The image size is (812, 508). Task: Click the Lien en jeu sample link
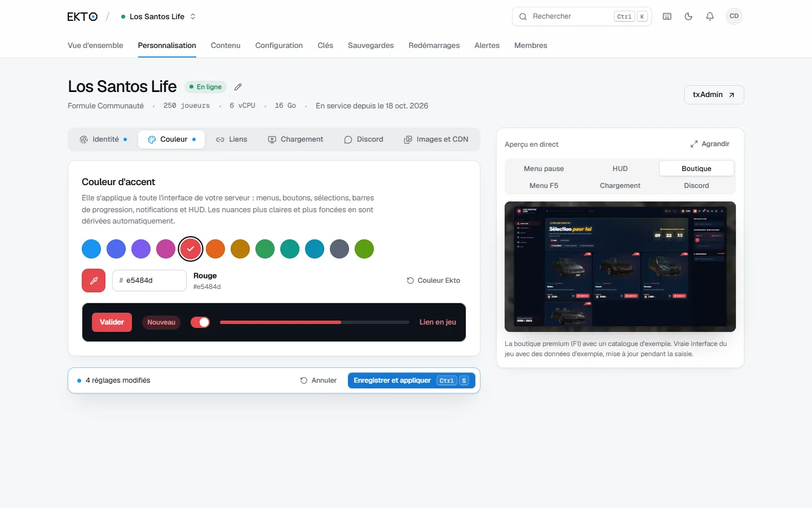point(438,322)
